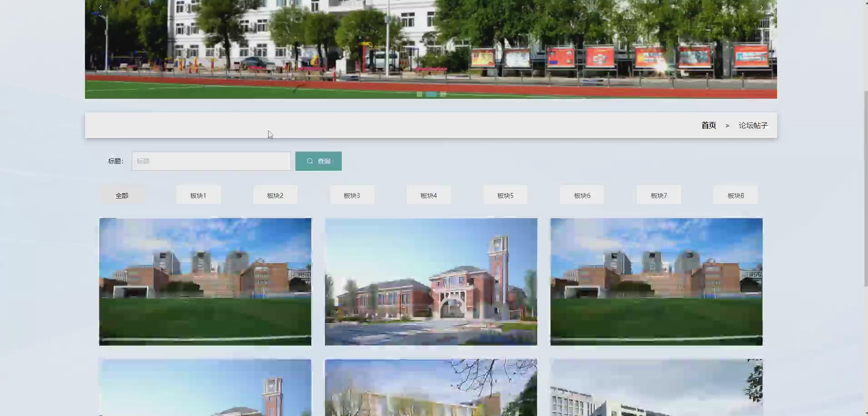Focus the 标题 search input field
Screen dimensions: 868x416
click(211, 161)
